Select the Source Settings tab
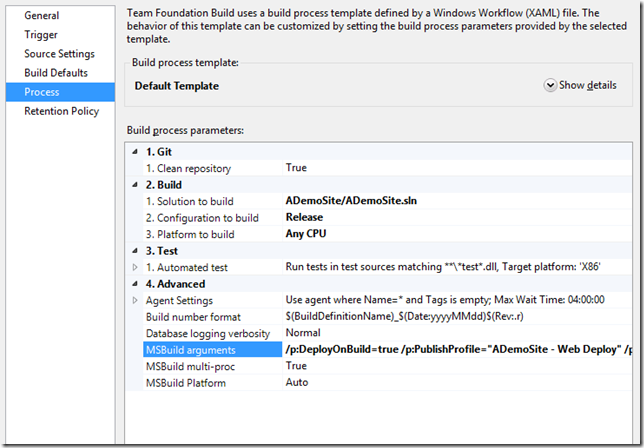644x448 pixels. (x=60, y=54)
